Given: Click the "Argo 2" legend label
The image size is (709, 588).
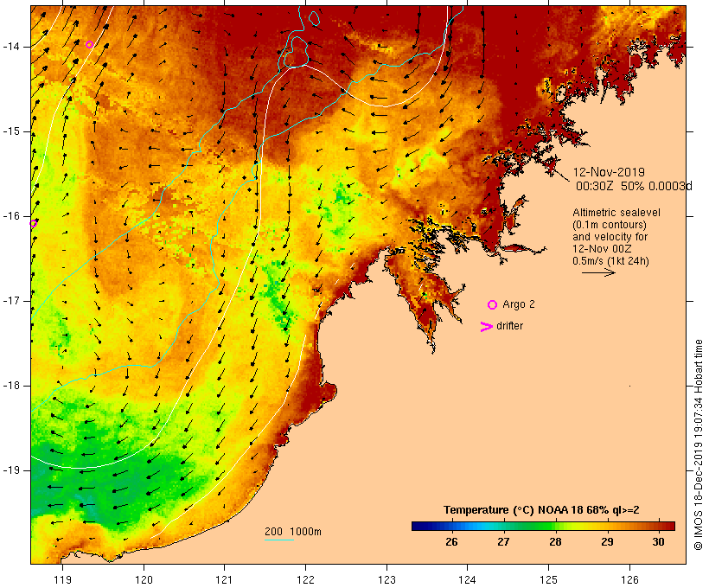Looking at the screenshot, I should click(519, 304).
